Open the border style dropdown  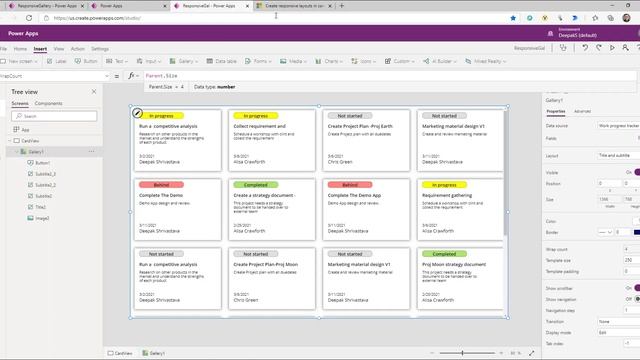click(x=605, y=232)
